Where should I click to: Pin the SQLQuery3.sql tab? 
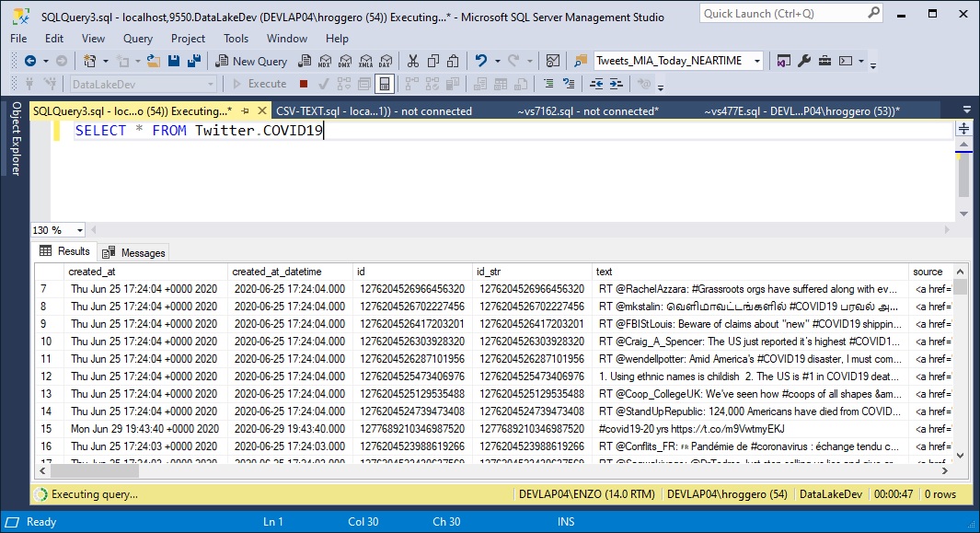[x=245, y=110]
